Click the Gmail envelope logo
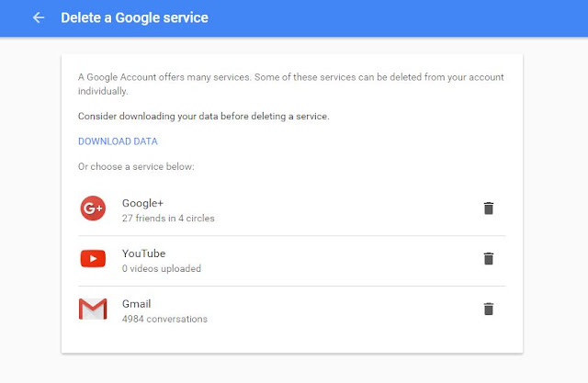 coord(93,309)
